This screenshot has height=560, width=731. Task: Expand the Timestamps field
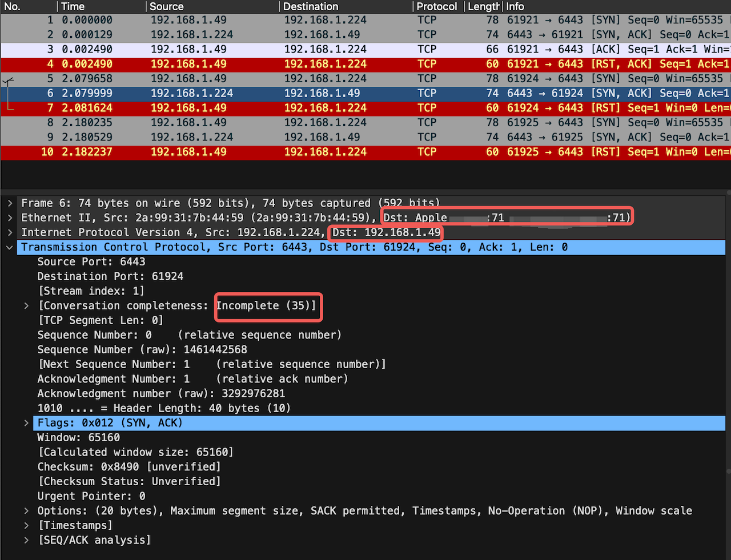26,525
